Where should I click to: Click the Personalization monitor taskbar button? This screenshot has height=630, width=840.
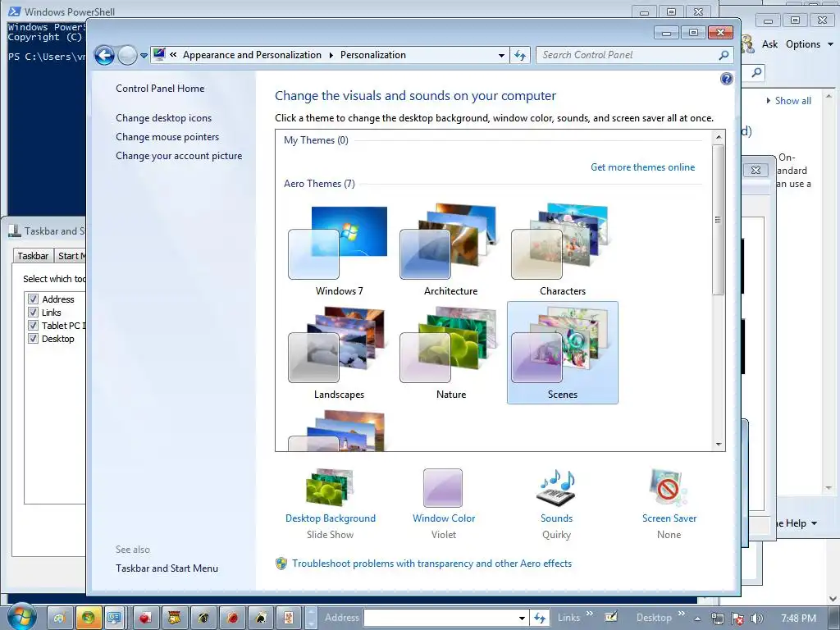(x=113, y=618)
